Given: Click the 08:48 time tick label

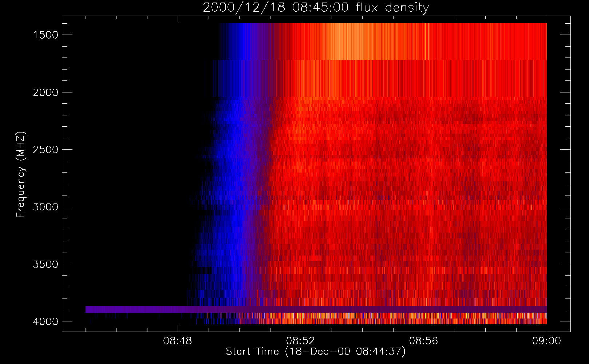Looking at the screenshot, I should coord(178,341).
